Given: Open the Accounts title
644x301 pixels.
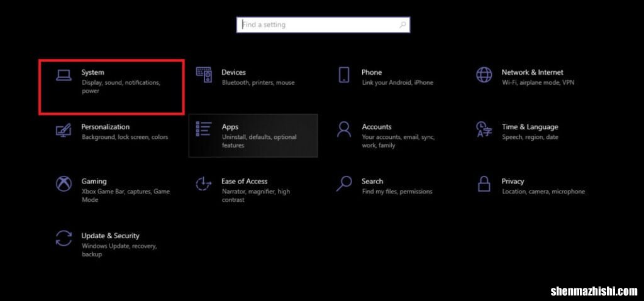Looking at the screenshot, I should click(377, 127).
